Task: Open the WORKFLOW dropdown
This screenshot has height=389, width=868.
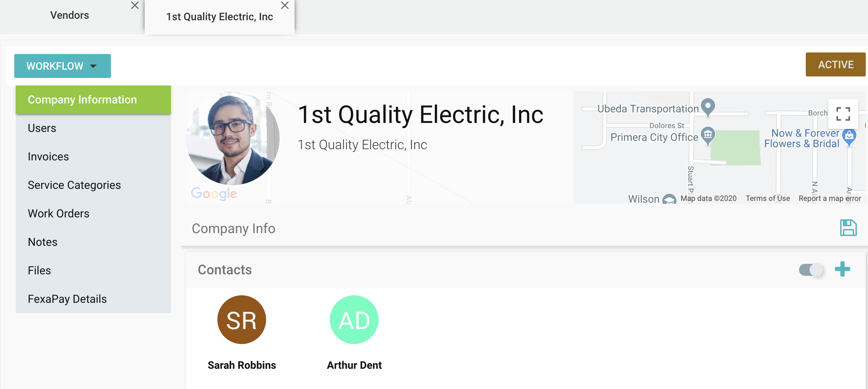Action: [x=63, y=66]
